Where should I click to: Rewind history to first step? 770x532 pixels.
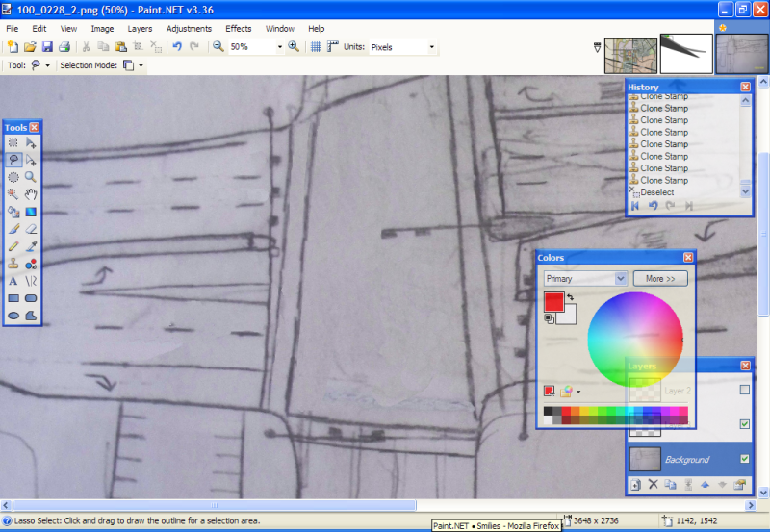click(x=635, y=206)
